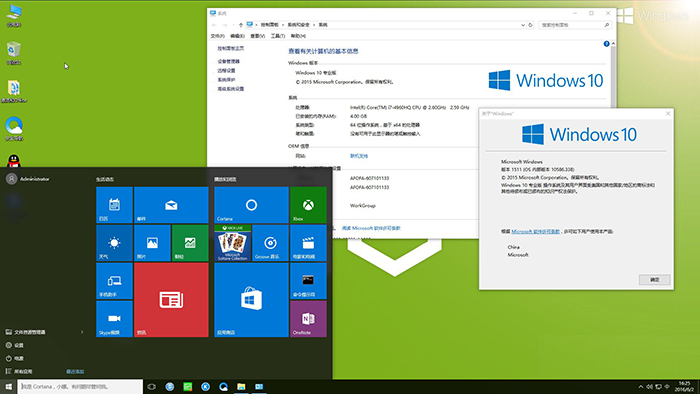Open Tools menu in System window
The image size is (700, 394).
[x=278, y=36]
